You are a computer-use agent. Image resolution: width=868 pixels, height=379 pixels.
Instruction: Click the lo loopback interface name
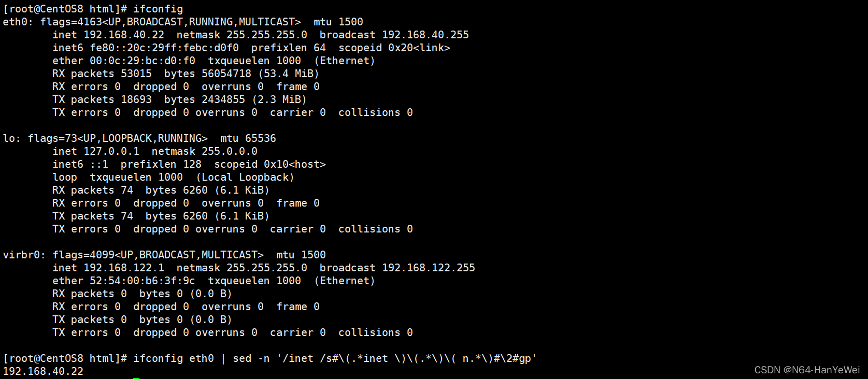tap(9, 138)
